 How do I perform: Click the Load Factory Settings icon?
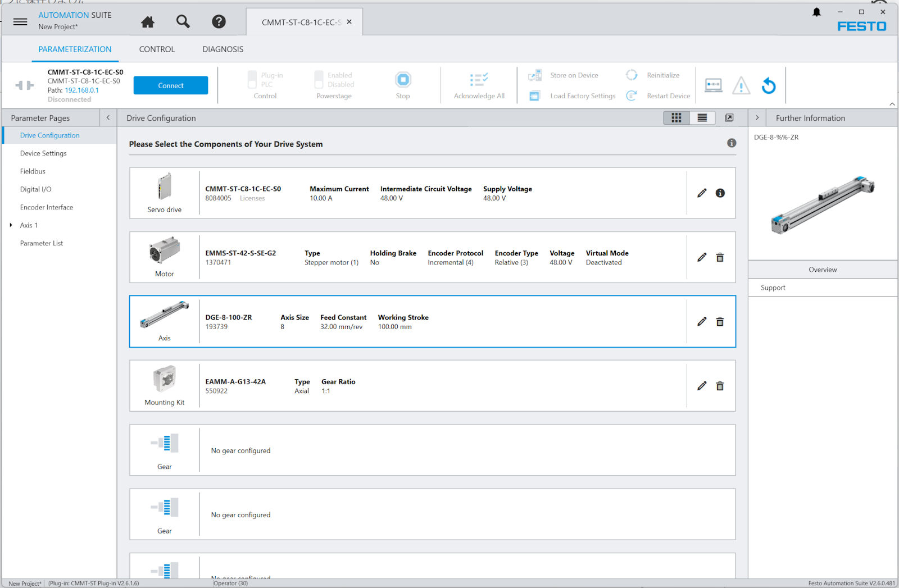pyautogui.click(x=535, y=96)
